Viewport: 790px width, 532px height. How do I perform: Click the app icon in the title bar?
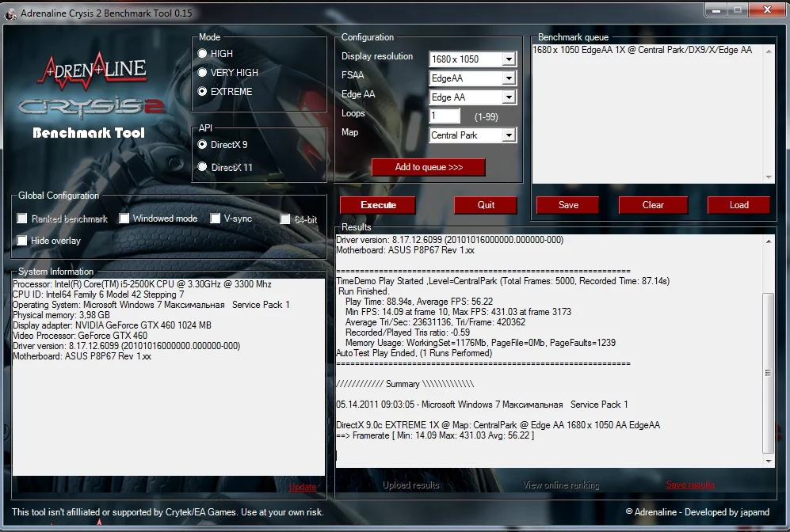point(10,13)
